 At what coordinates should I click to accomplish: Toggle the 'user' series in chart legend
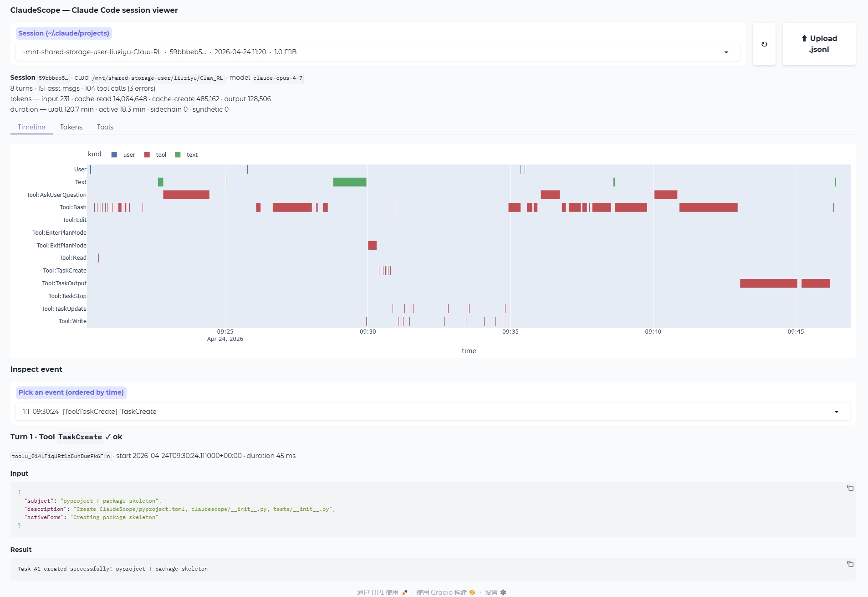[x=128, y=154]
